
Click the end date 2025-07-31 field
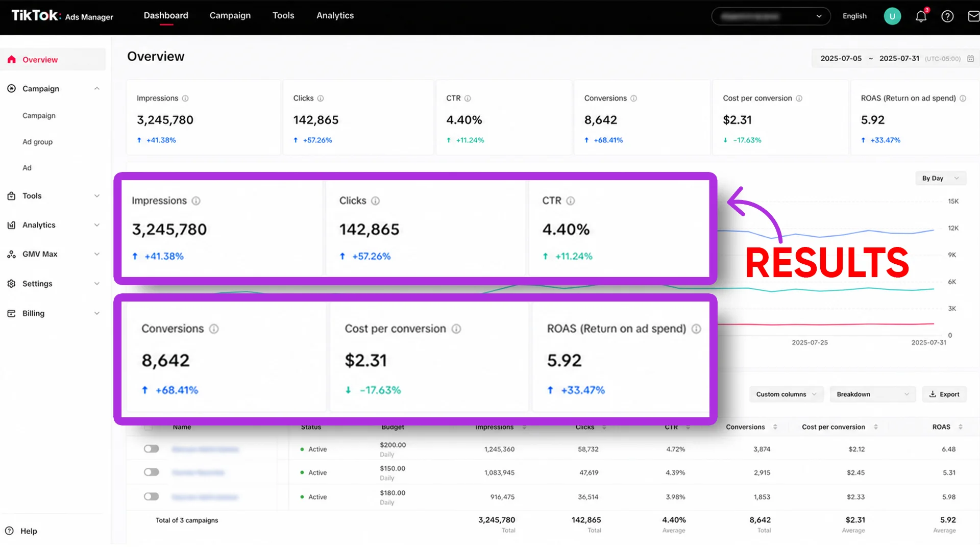click(899, 59)
